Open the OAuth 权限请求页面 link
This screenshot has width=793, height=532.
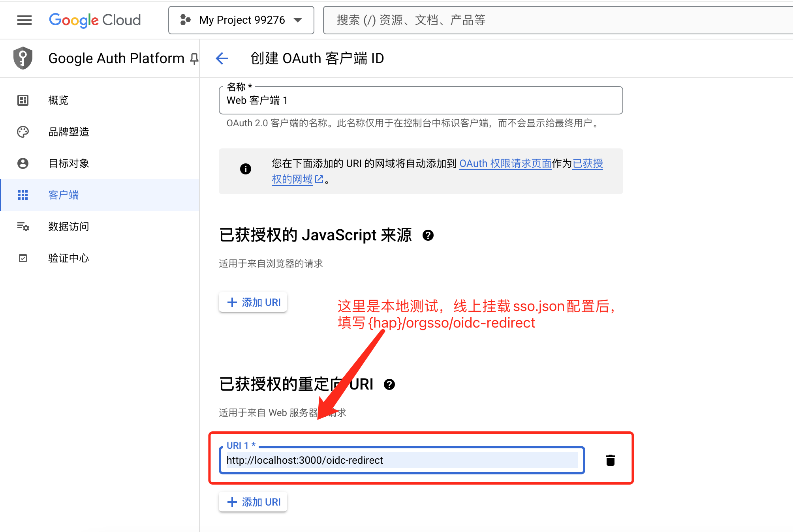pos(505,163)
